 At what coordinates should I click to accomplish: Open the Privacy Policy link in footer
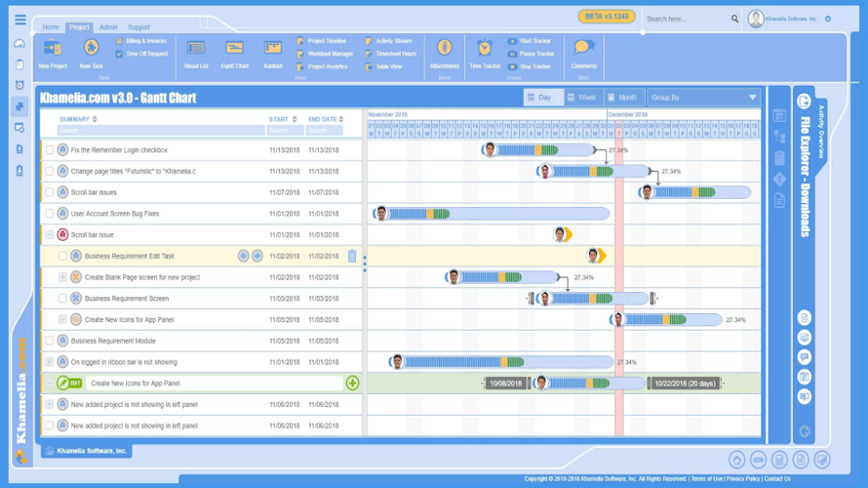tap(743, 479)
